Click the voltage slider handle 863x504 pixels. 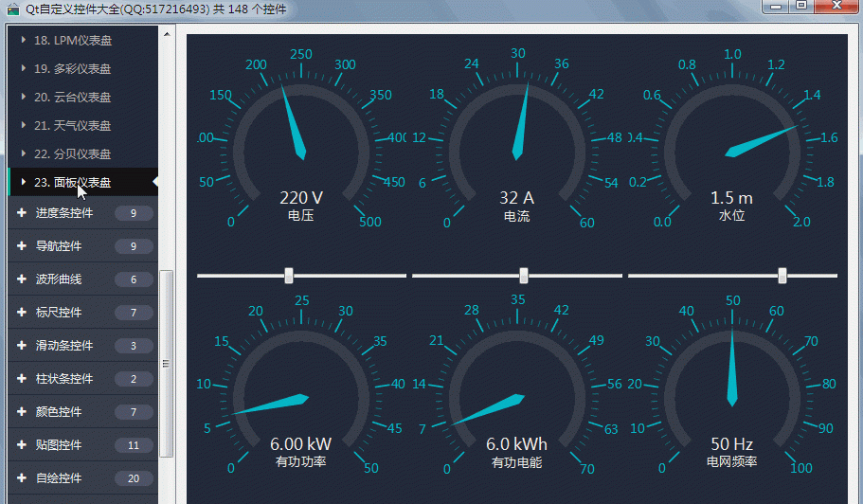288,275
